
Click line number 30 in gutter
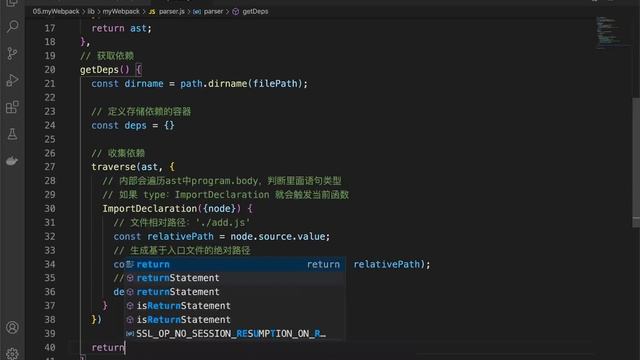click(x=50, y=209)
